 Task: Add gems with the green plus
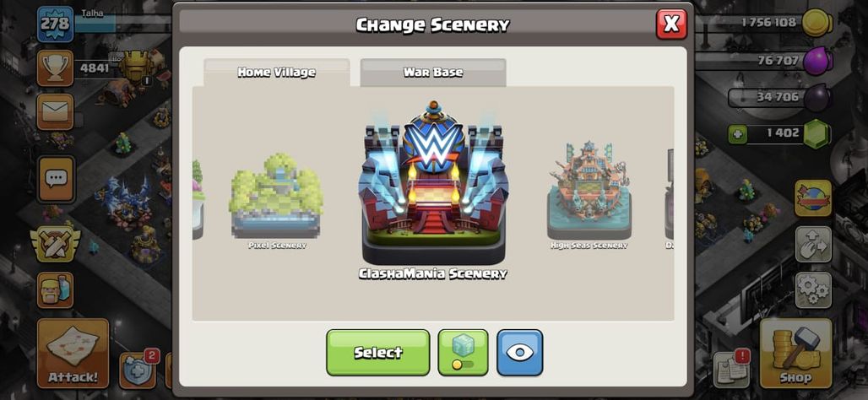pos(737,134)
